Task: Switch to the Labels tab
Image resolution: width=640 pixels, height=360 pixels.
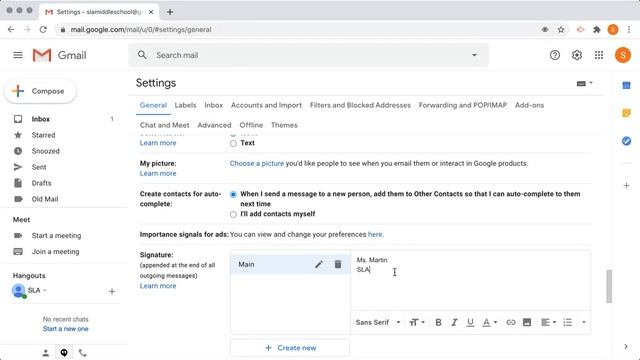Action: click(185, 105)
